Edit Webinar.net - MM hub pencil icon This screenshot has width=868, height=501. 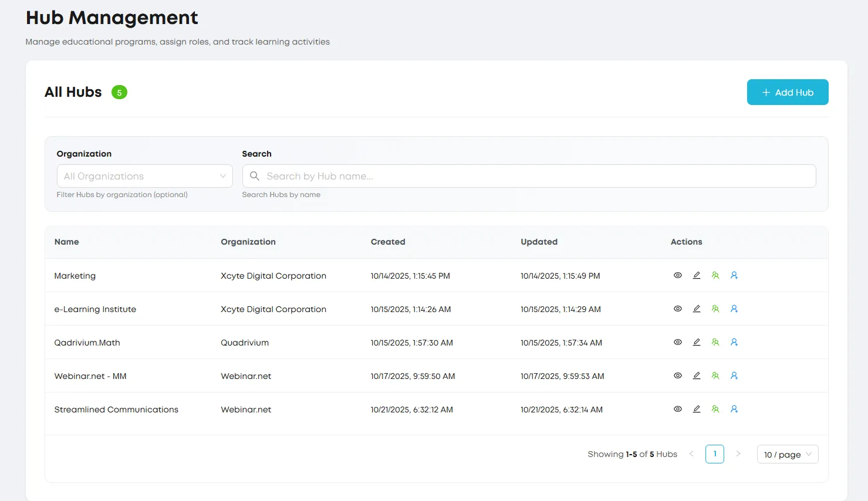tap(697, 375)
